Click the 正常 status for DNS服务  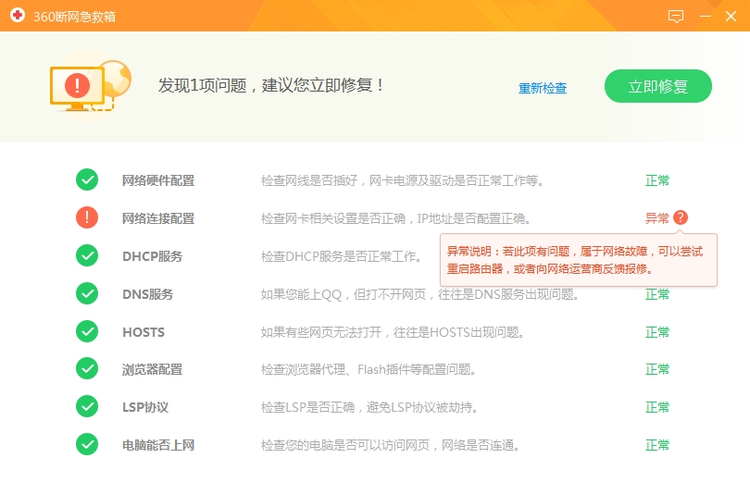(x=657, y=295)
